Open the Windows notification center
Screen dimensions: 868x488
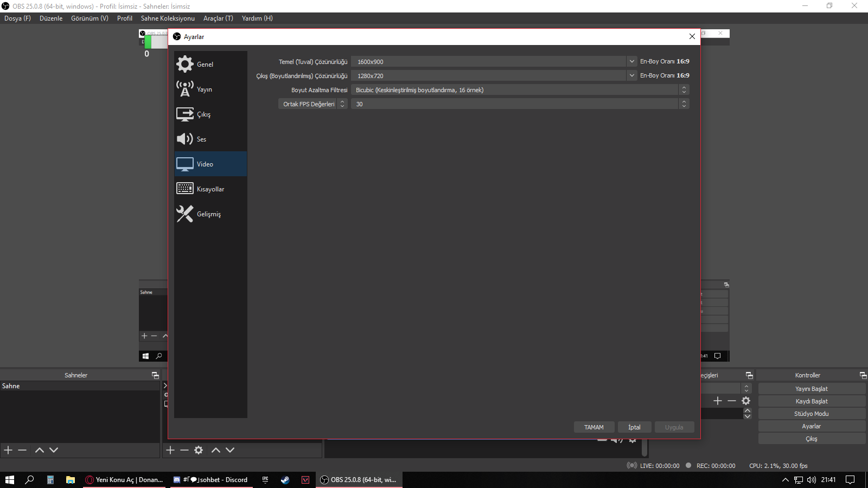coord(850,480)
